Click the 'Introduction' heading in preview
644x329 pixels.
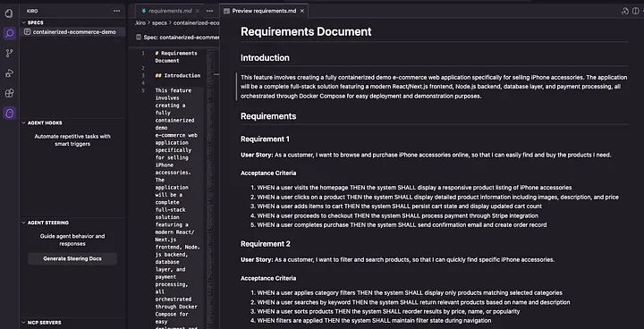pyautogui.click(x=265, y=58)
